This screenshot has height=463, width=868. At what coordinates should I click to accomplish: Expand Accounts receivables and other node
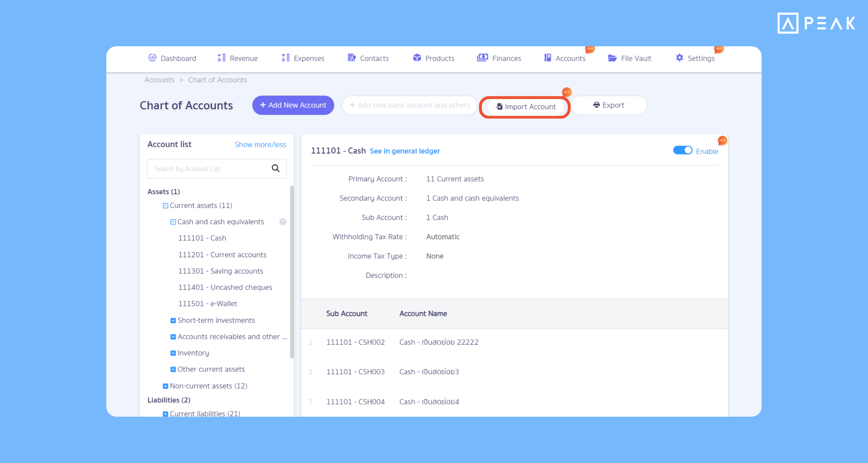[x=173, y=337]
